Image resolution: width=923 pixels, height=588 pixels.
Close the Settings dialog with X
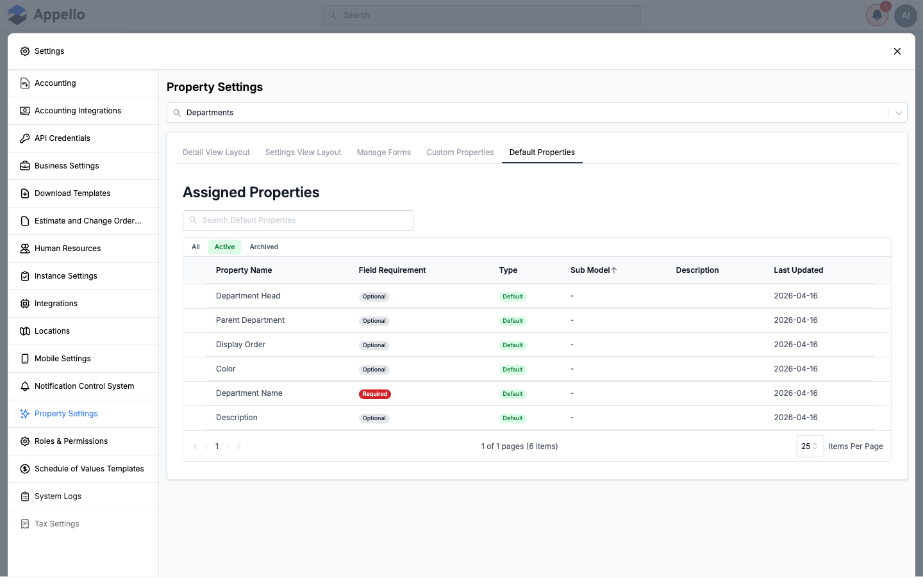[897, 51]
